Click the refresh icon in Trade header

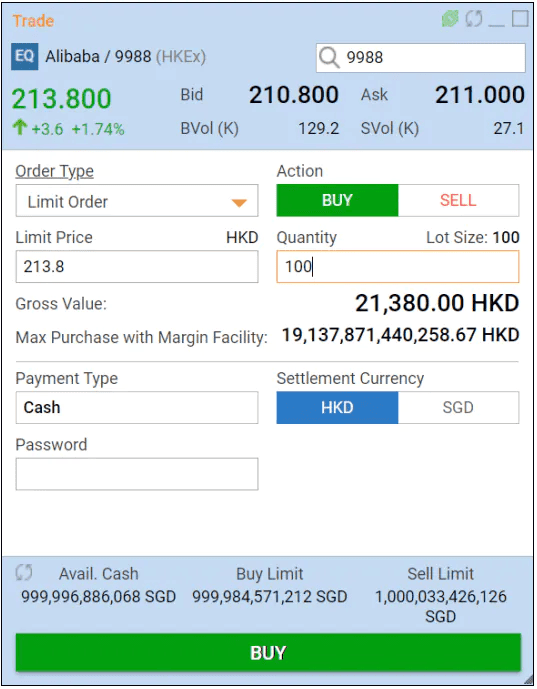[474, 19]
